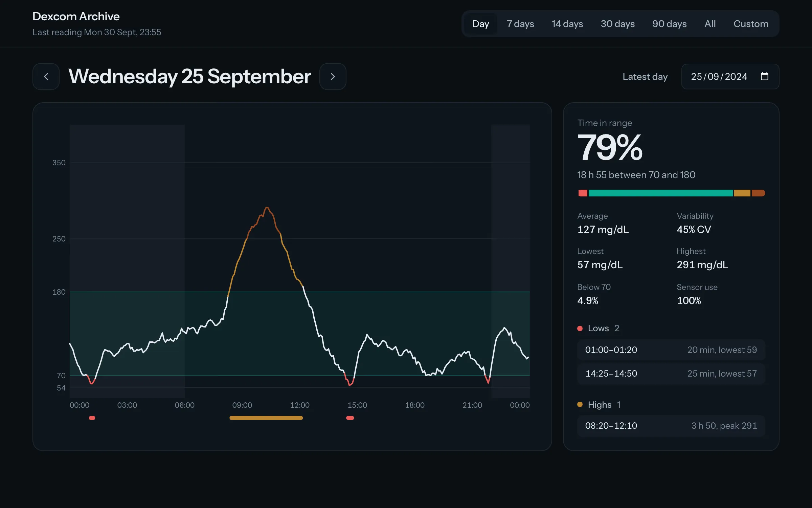Image resolution: width=812 pixels, height=508 pixels.
Task: Go to the next day with right chevron
Action: click(x=333, y=77)
